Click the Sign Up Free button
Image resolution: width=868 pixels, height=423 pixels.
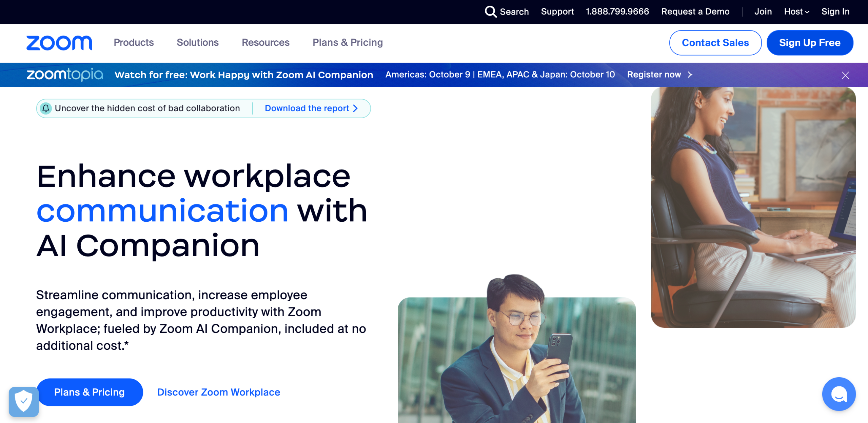(x=810, y=43)
